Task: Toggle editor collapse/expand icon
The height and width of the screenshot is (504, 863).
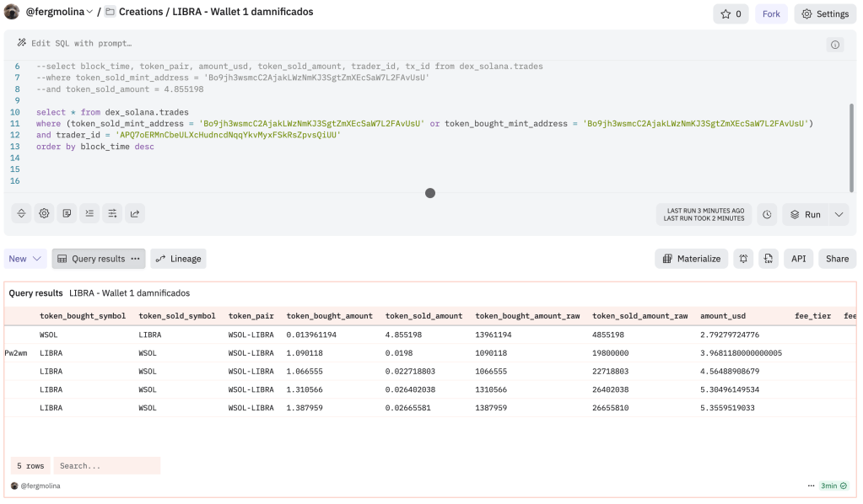Action: click(22, 214)
